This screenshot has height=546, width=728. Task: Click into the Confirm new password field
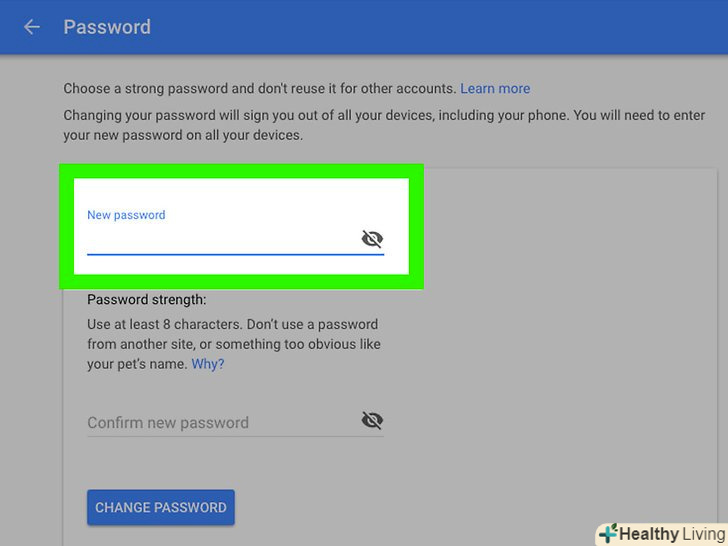(x=220, y=422)
